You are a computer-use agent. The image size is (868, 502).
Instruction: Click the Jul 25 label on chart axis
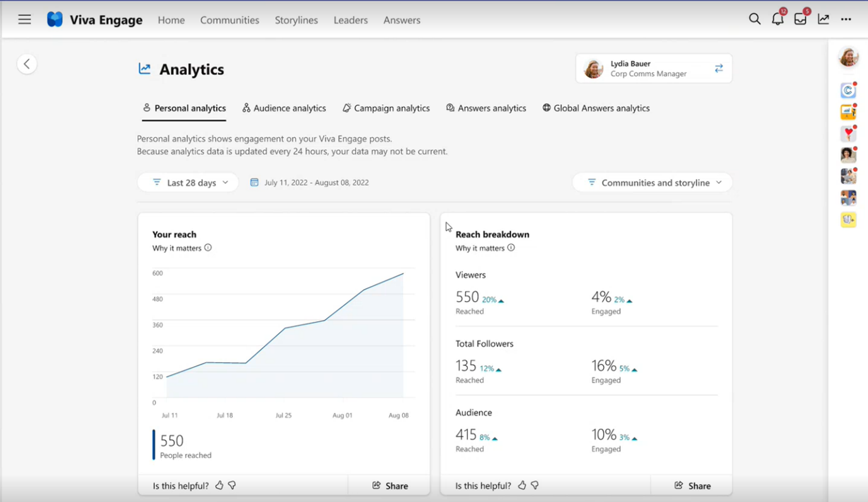click(283, 416)
